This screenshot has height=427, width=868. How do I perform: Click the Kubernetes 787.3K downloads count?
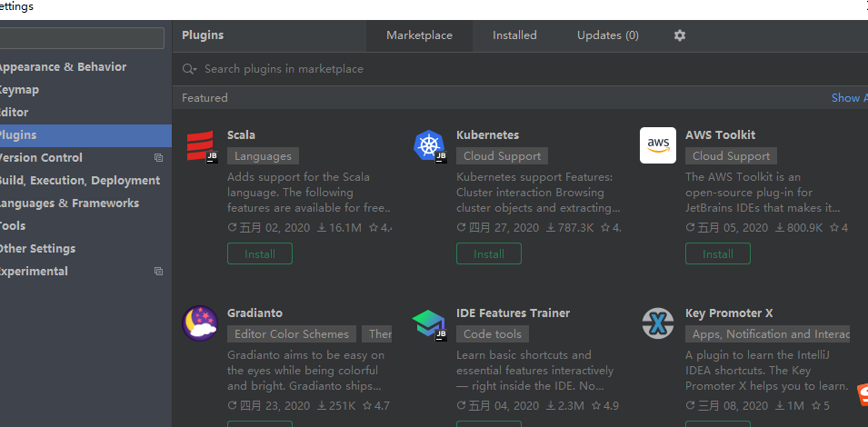(570, 227)
